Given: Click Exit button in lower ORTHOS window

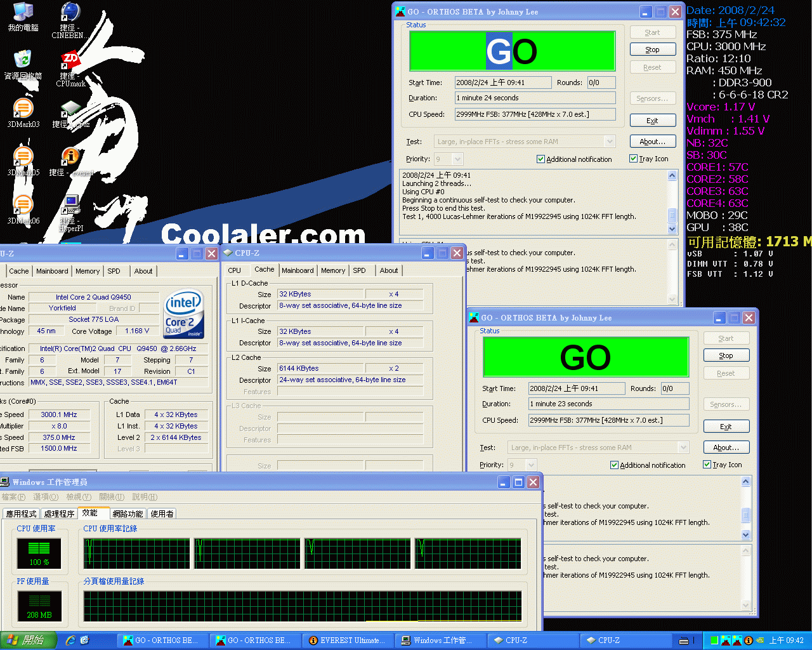Looking at the screenshot, I should [x=726, y=427].
